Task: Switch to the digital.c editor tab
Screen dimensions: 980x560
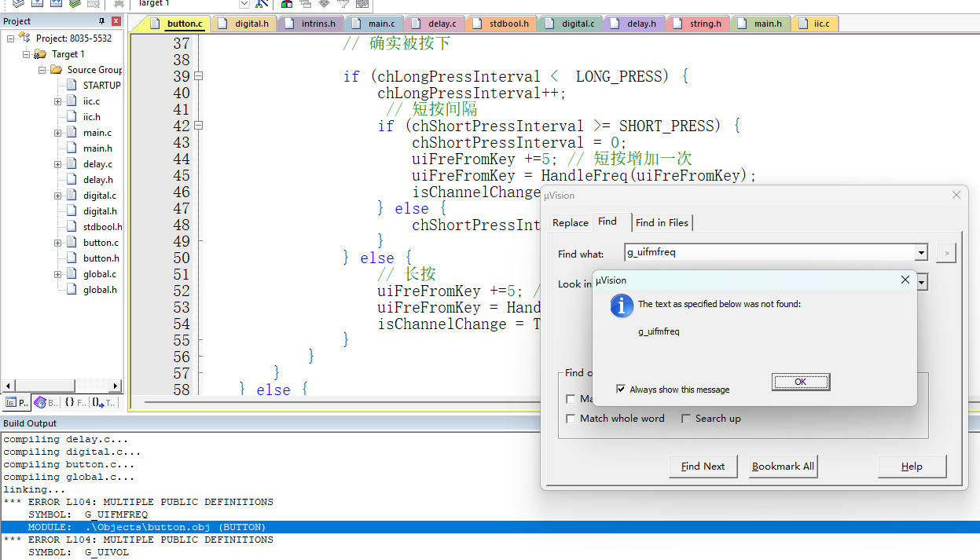Action: [x=571, y=24]
